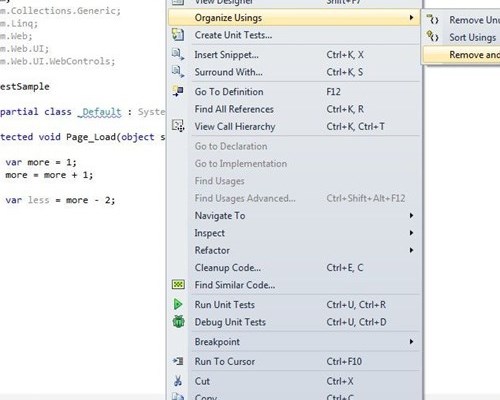
Task: Click the grayed Go to Implementation entry
Action: tap(294, 163)
